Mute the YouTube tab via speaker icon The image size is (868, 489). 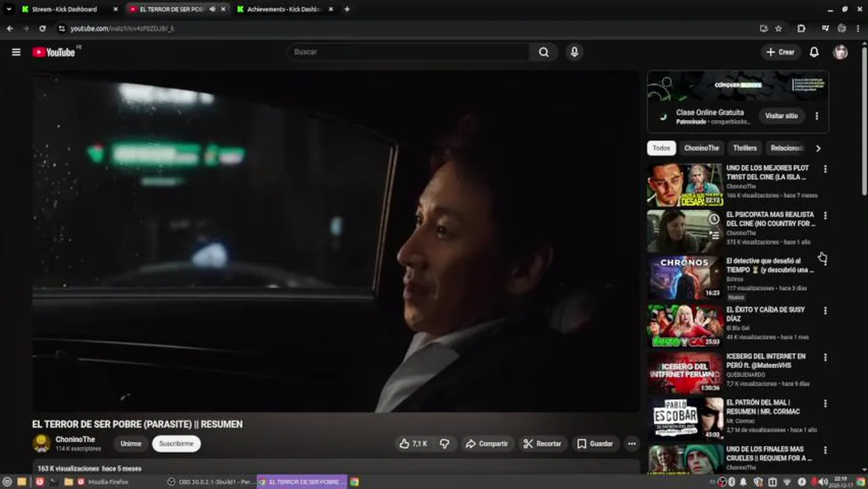tap(213, 10)
